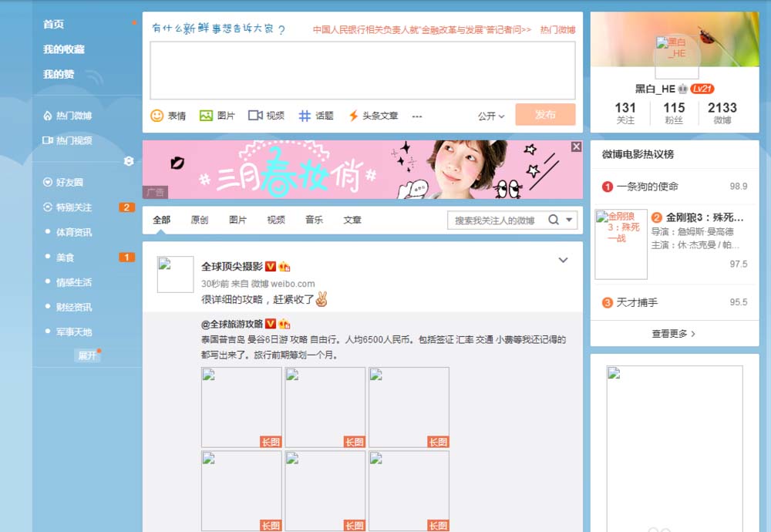
Task: Select the 全部 feed tab
Action: tap(161, 220)
